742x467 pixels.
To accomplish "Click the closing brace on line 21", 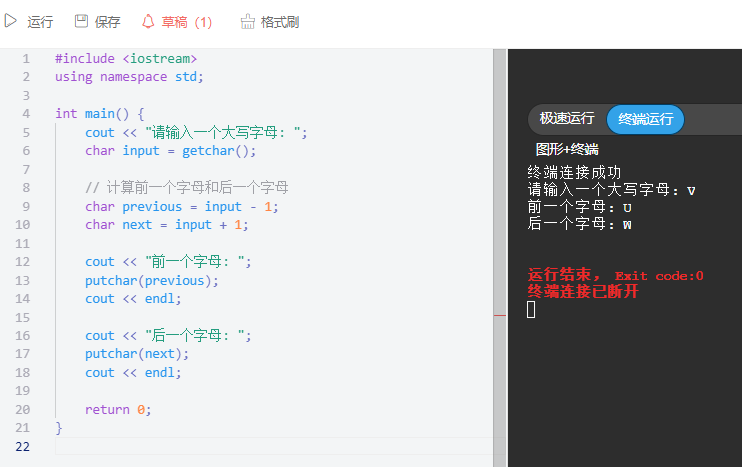I will 59,428.
